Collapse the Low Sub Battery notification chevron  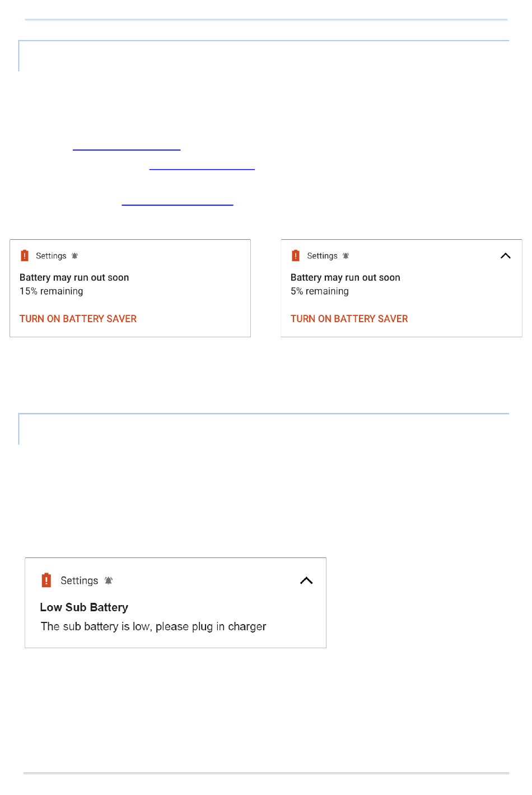tap(306, 580)
